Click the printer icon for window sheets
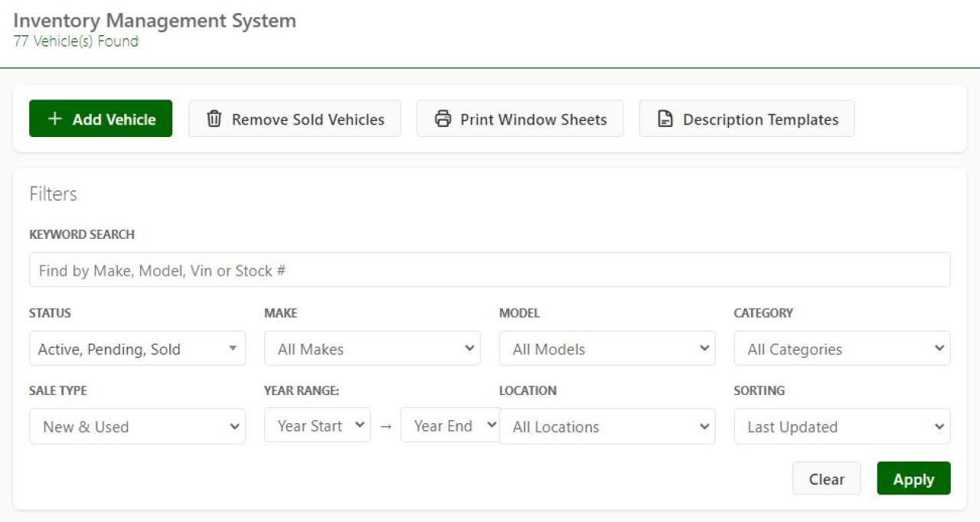 coord(443,119)
